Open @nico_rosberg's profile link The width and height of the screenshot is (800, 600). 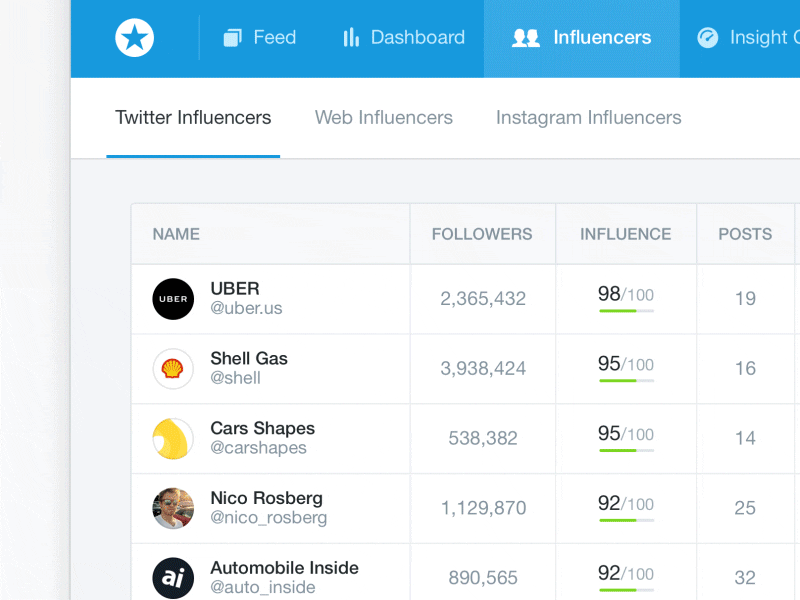[x=266, y=518]
